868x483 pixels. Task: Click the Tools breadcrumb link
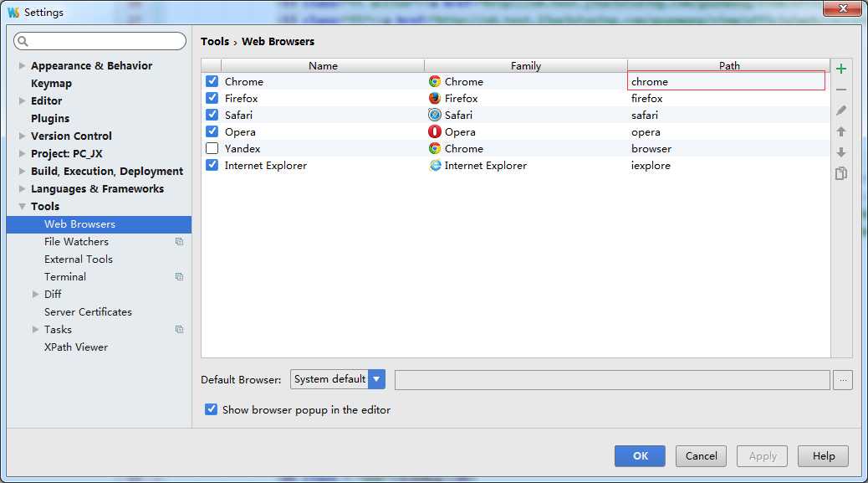(215, 42)
